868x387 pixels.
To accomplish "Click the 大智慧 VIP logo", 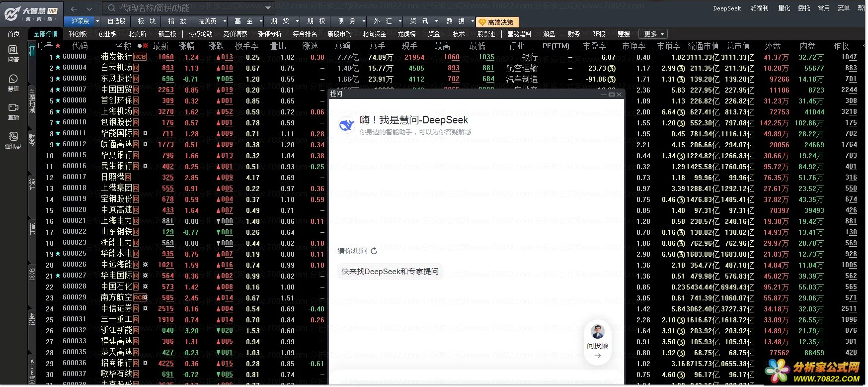I will click(x=32, y=13).
